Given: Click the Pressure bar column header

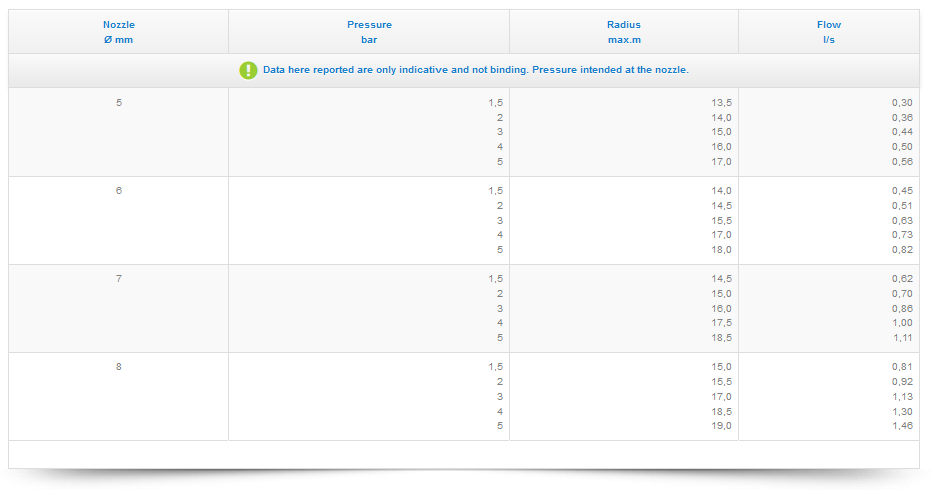Looking at the screenshot, I should (369, 32).
